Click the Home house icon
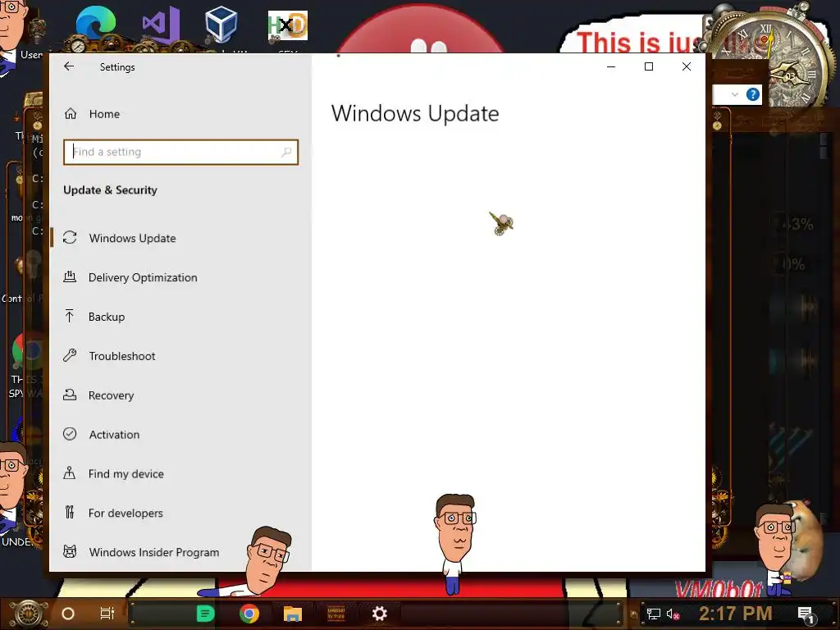The image size is (840, 630). 71,113
